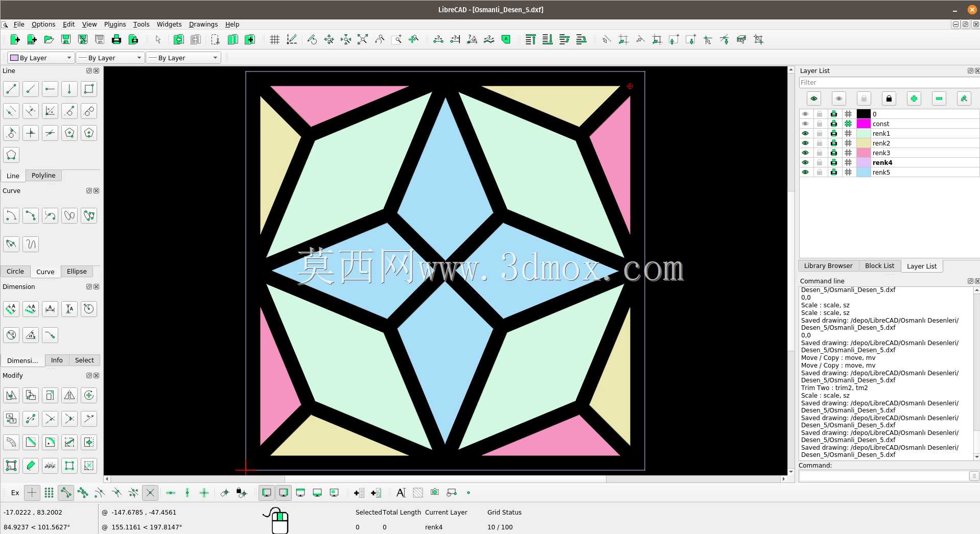Open the pen color By Layer dropdown
The width and height of the screenshot is (980, 534).
41,58
